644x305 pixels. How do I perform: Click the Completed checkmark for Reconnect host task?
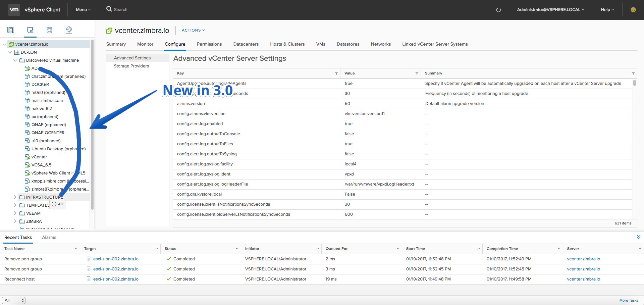tap(169, 279)
